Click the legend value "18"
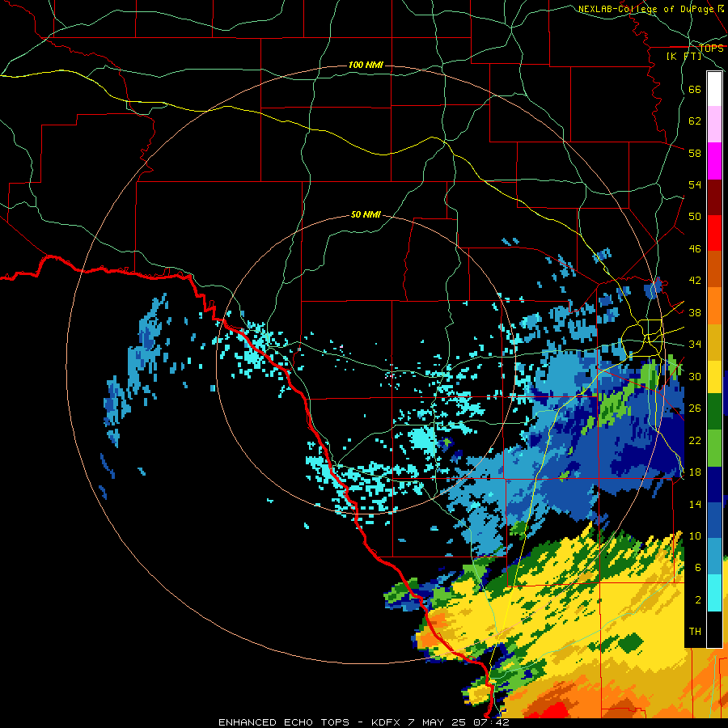This screenshot has width=728, height=728. [x=695, y=472]
